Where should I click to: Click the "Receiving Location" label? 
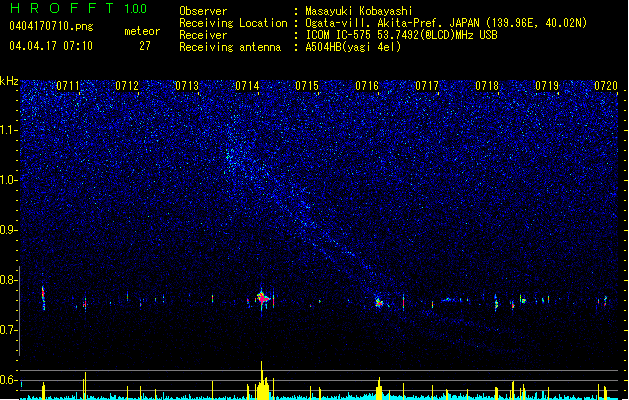point(233,23)
